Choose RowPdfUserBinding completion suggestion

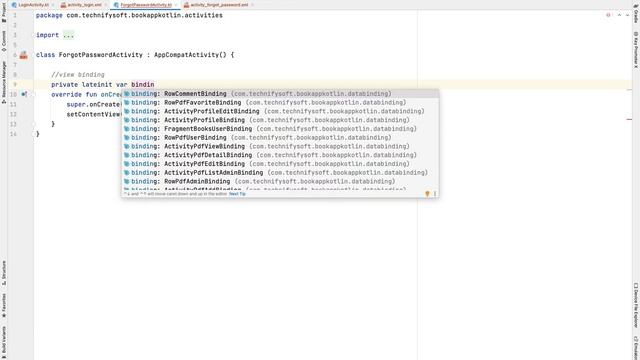point(280,138)
